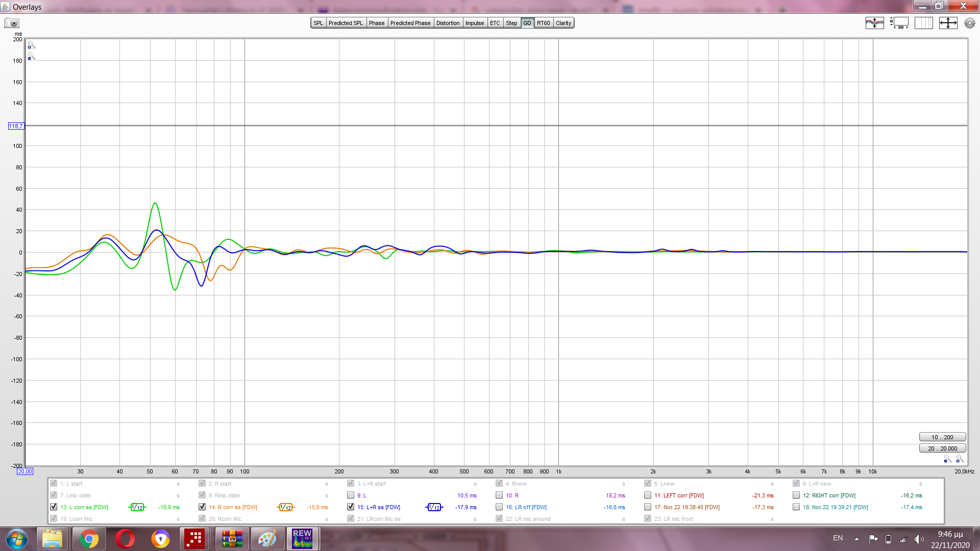Click the graph limits arrows icon
The width and height of the screenshot is (980, 551).
pos(948,23)
